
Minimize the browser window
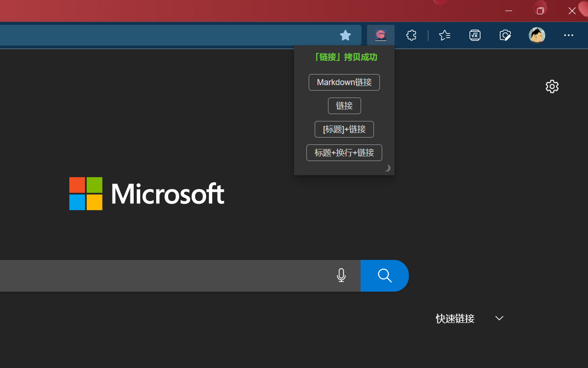coord(509,11)
